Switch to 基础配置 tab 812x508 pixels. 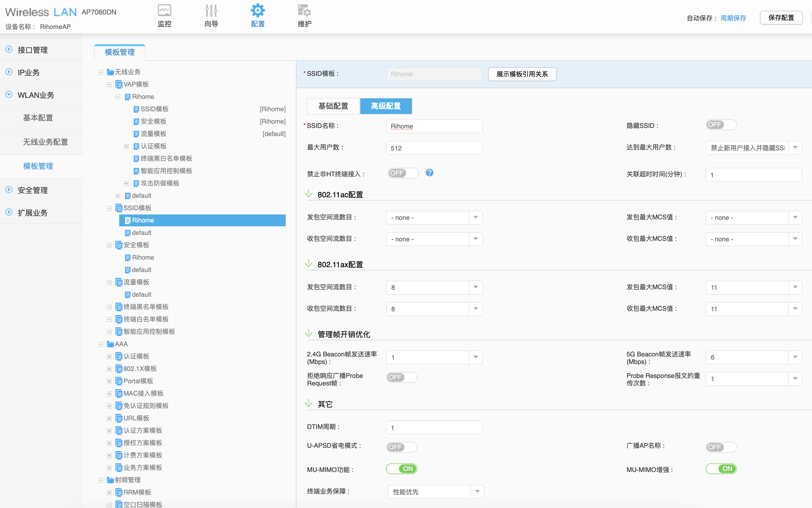tap(333, 106)
